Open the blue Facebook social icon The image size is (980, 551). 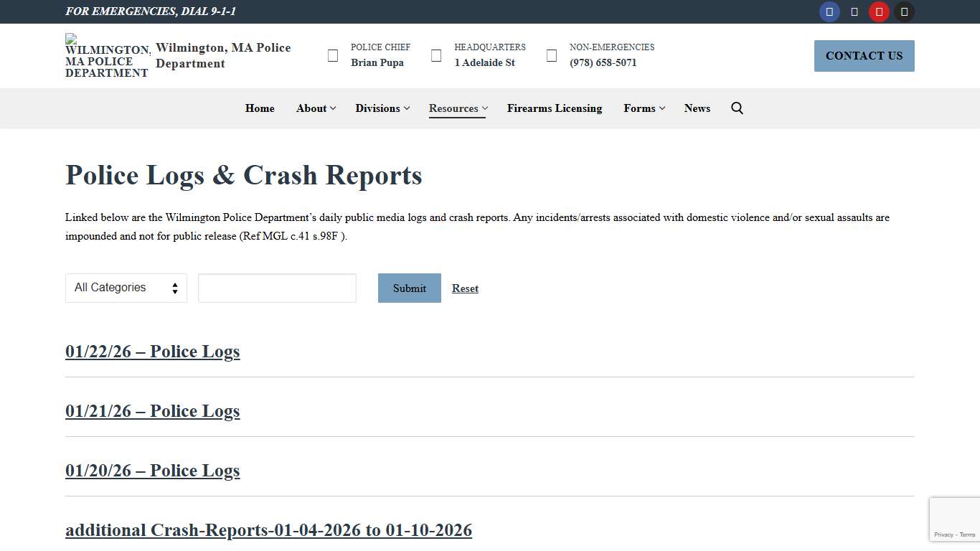point(829,11)
